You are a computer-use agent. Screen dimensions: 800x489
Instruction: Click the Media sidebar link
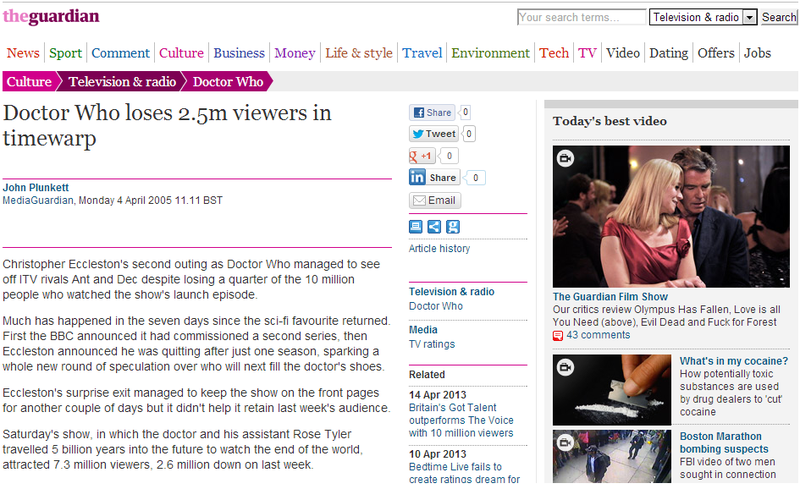(x=423, y=330)
